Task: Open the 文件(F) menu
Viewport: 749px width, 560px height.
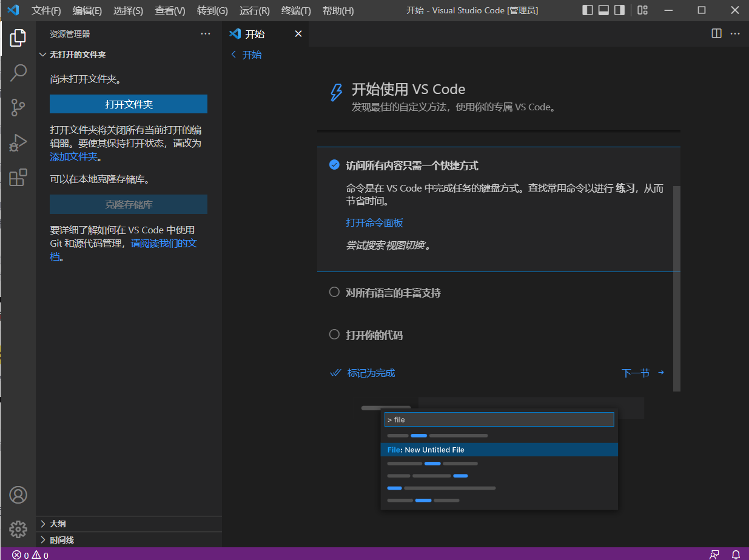Action: (47, 11)
